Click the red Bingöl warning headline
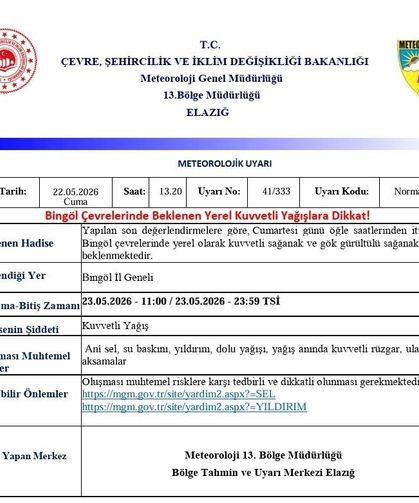The width and height of the screenshot is (419, 503). 207,216
